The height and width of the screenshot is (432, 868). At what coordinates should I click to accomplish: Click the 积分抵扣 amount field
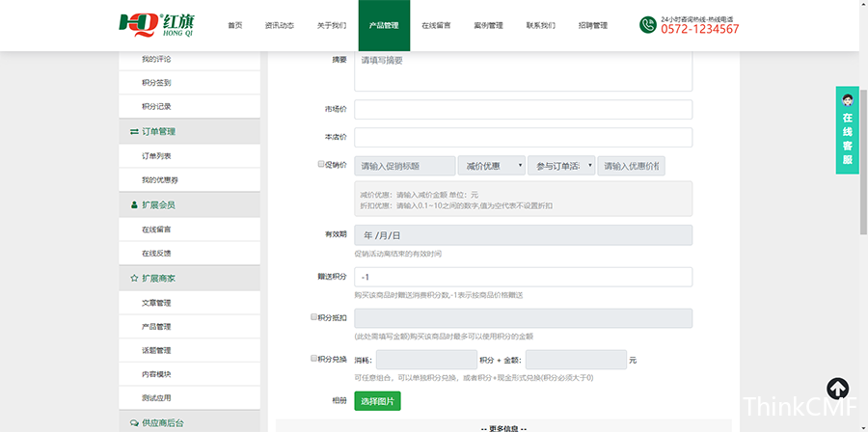pos(523,318)
